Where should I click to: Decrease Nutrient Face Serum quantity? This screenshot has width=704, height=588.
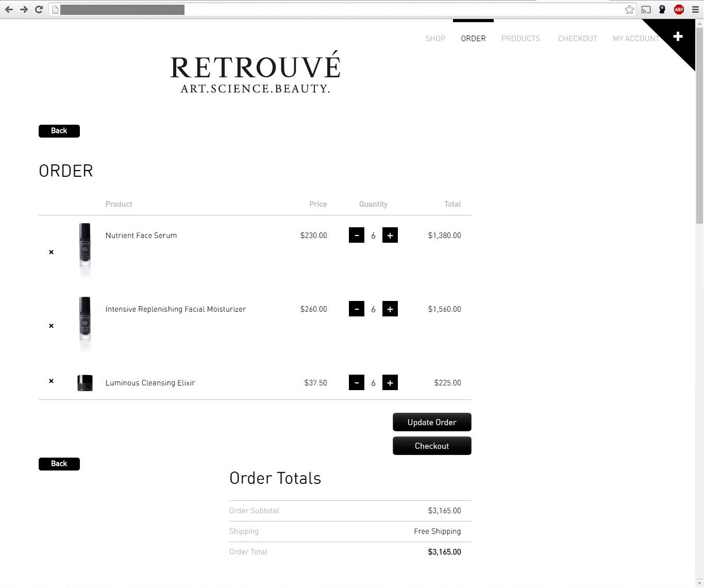pos(357,235)
